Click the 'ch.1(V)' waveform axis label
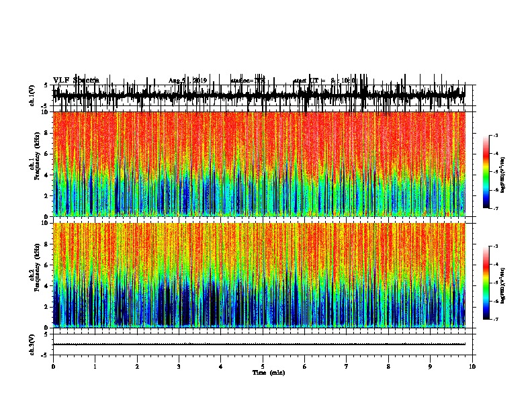This screenshot has height=411, width=532. [32, 95]
